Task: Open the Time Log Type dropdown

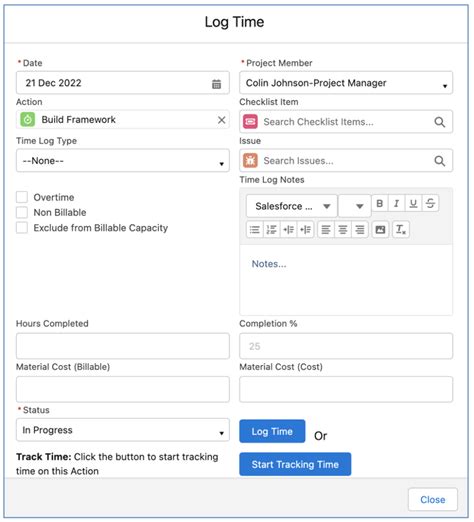Action: [x=123, y=161]
